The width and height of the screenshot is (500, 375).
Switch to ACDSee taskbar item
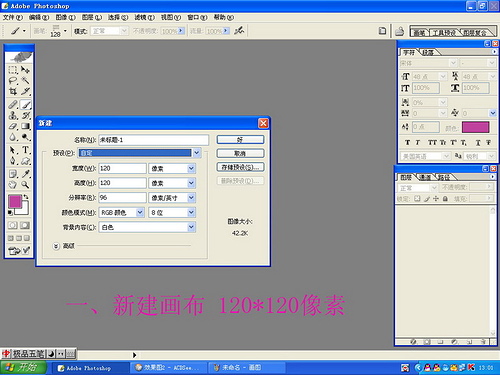click(168, 368)
